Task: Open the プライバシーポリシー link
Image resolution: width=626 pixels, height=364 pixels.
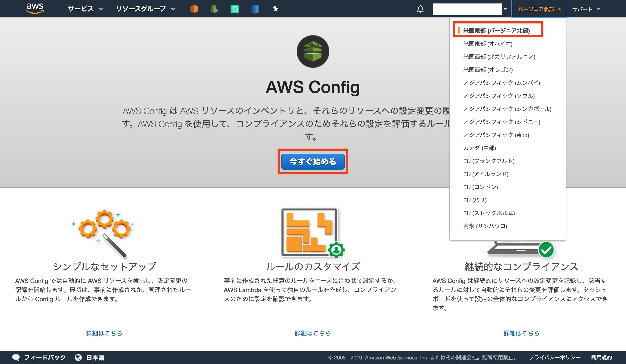Action: point(555,357)
